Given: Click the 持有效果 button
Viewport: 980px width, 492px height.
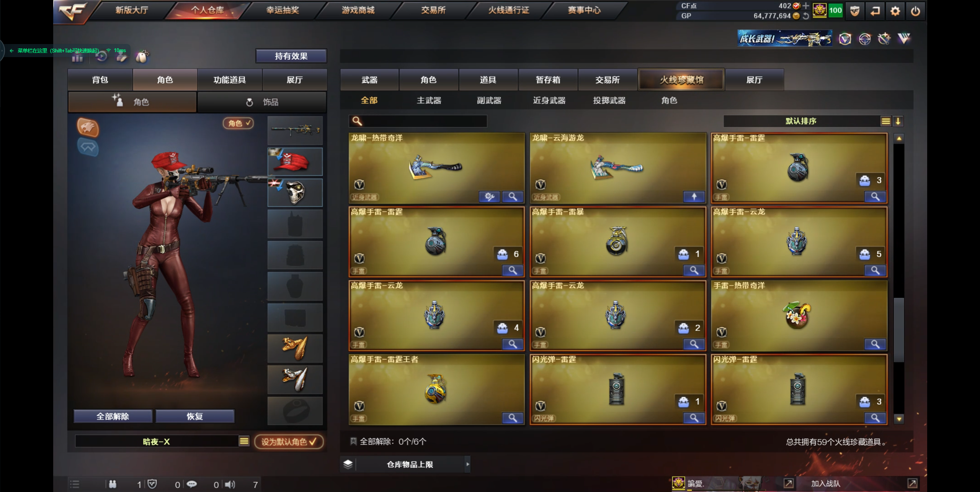Looking at the screenshot, I should [291, 56].
